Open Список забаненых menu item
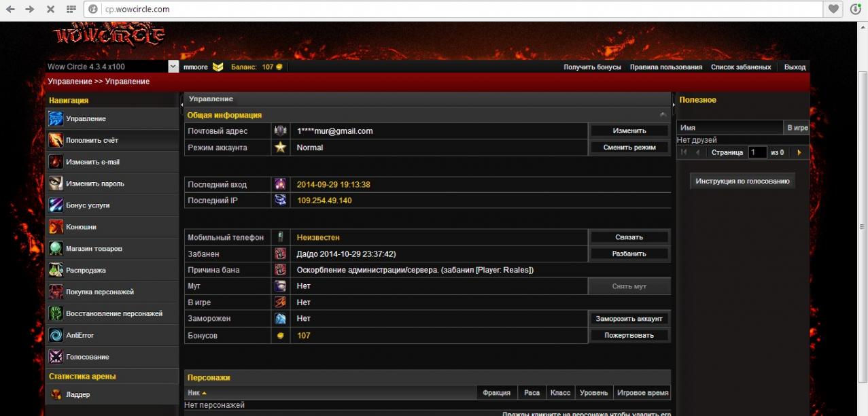 [741, 67]
